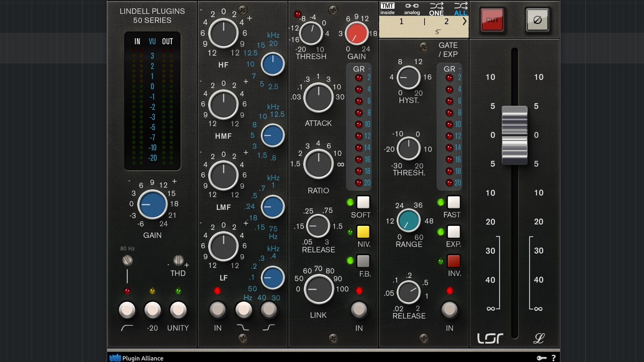The image size is (644, 362).
Task: Open the help question mark
Action: 553,358
